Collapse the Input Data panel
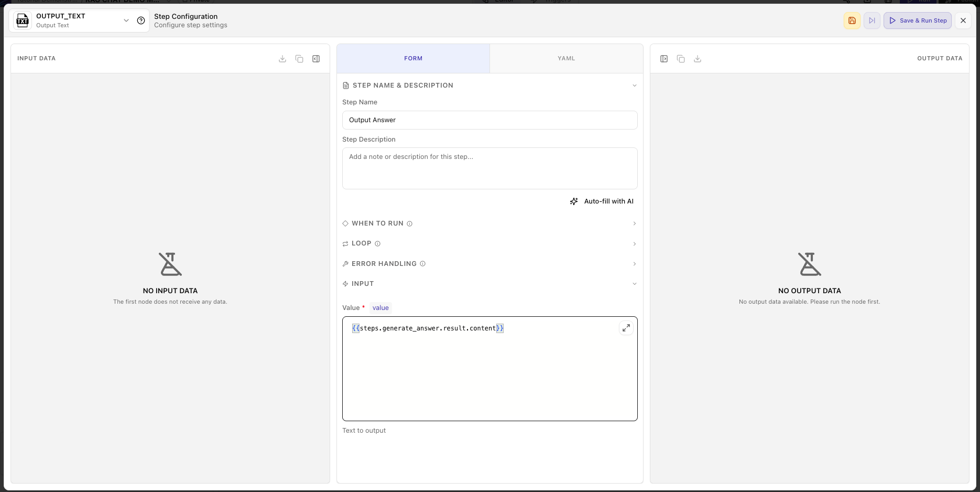The width and height of the screenshot is (980, 492). click(x=316, y=59)
